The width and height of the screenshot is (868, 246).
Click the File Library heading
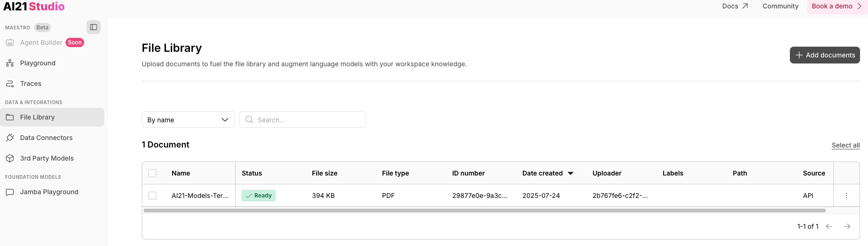coord(172,48)
